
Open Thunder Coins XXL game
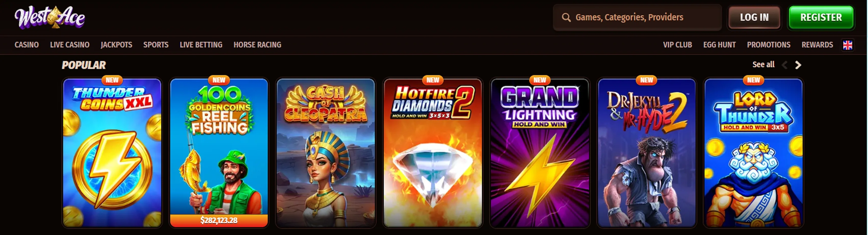click(x=112, y=153)
